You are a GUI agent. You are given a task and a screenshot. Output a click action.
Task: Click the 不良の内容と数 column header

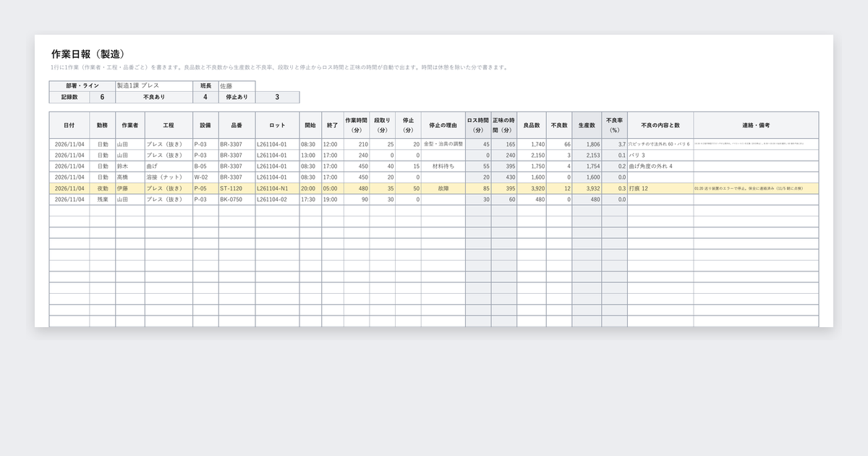click(660, 125)
